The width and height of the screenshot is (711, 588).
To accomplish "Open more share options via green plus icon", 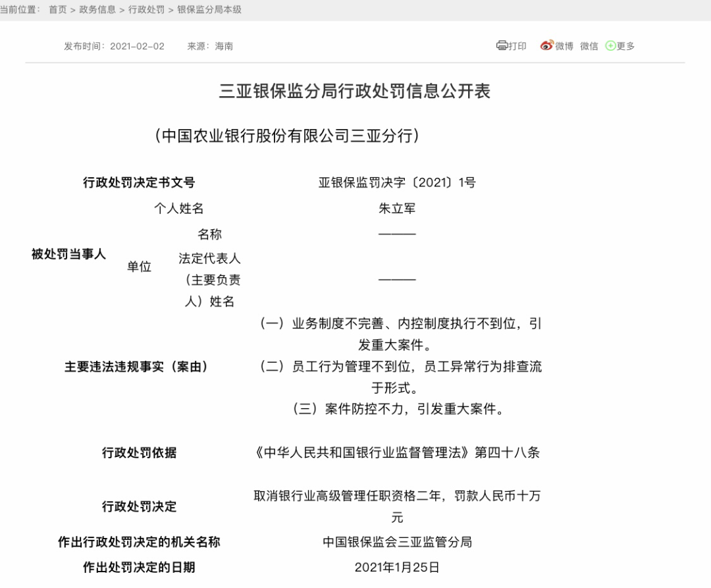I will pyautogui.click(x=609, y=45).
